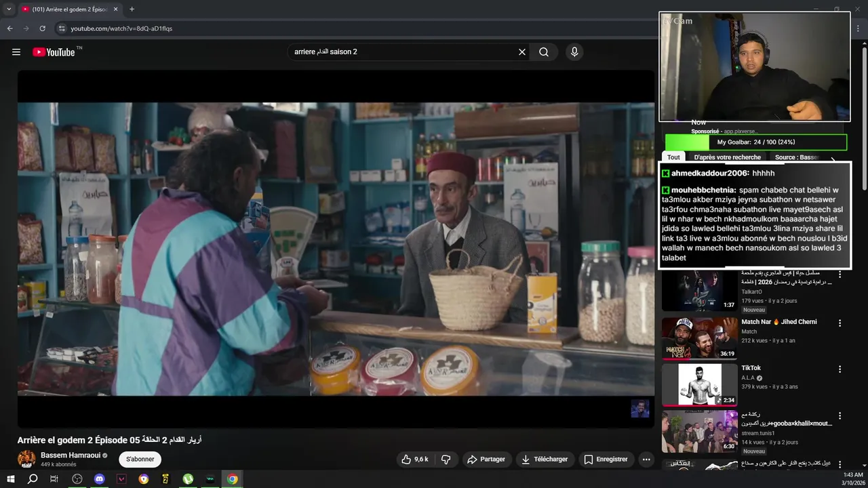This screenshot has width=868, height=488.
Task: Go back in the browser
Action: (9, 28)
